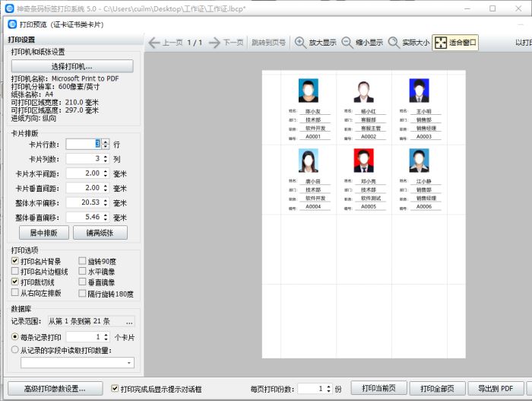
Task: Export to PDF
Action: click(496, 388)
